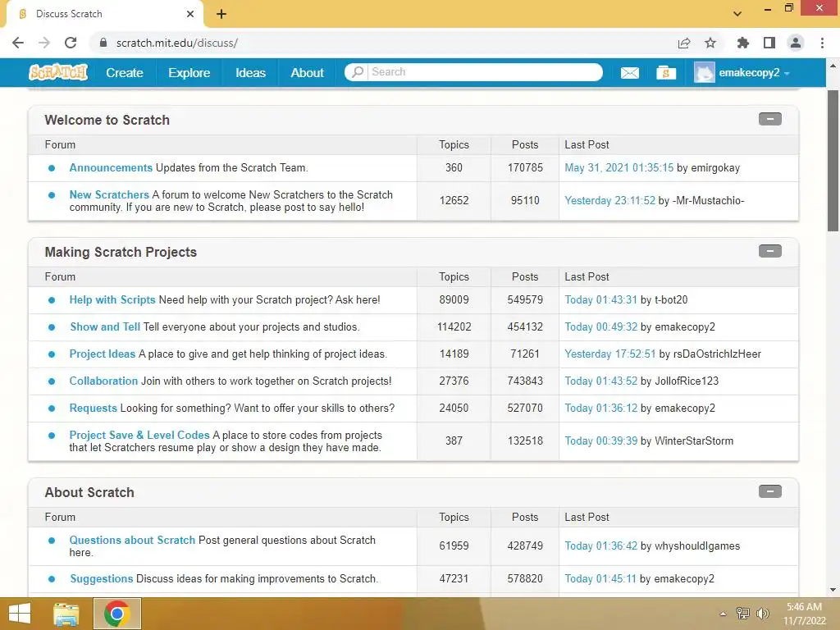Open last post Yesterday 17:52:51
The height and width of the screenshot is (630, 840).
pos(610,354)
